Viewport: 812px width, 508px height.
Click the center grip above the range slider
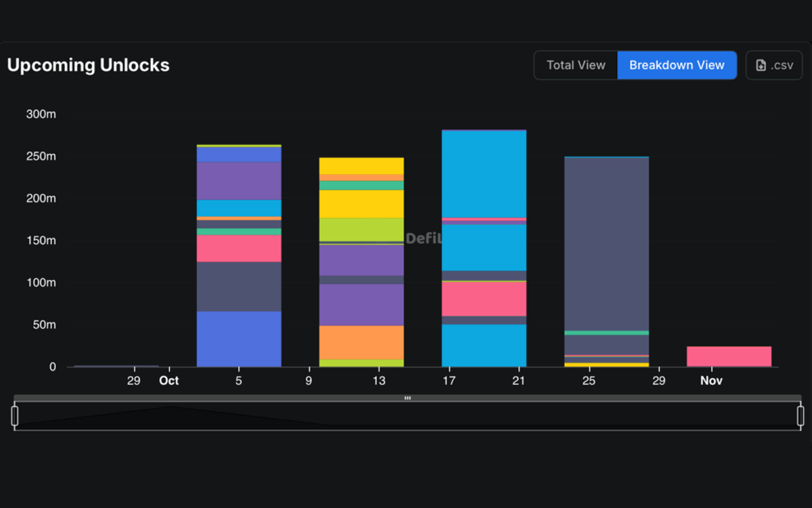tap(407, 398)
